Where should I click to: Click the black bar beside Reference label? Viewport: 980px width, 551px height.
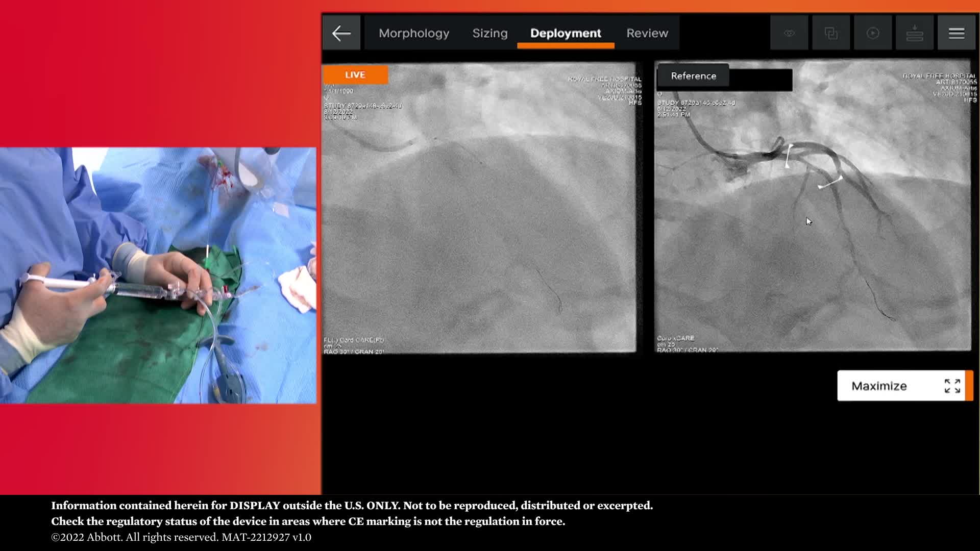click(761, 80)
